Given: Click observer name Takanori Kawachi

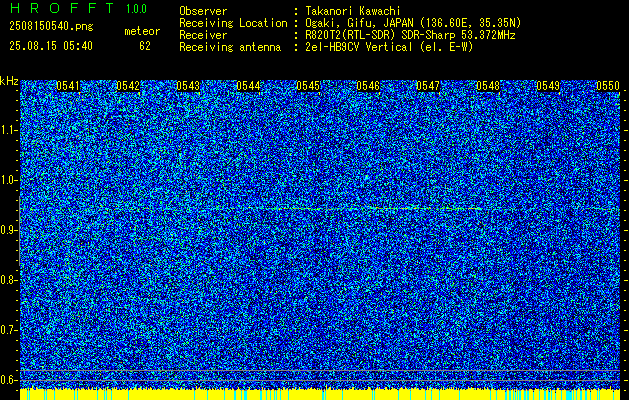Looking at the screenshot, I should 353,11.
